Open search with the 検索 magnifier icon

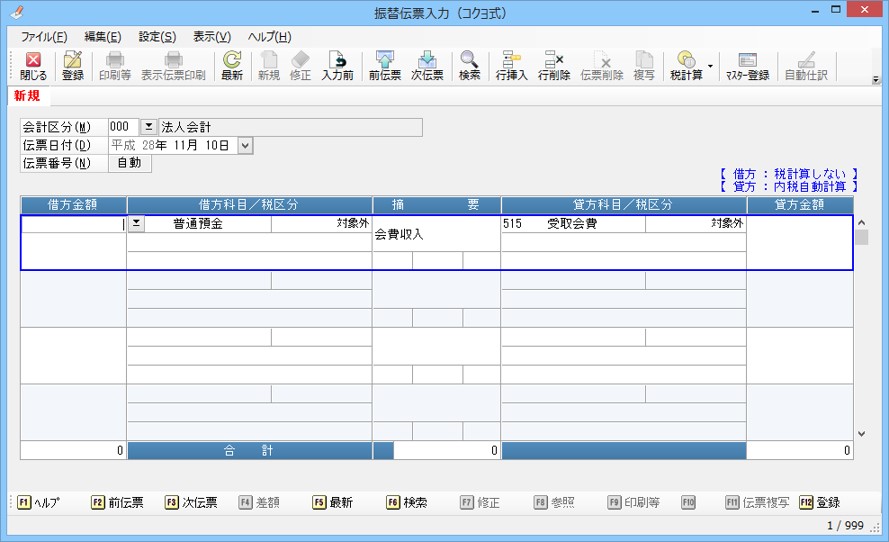coord(469,66)
